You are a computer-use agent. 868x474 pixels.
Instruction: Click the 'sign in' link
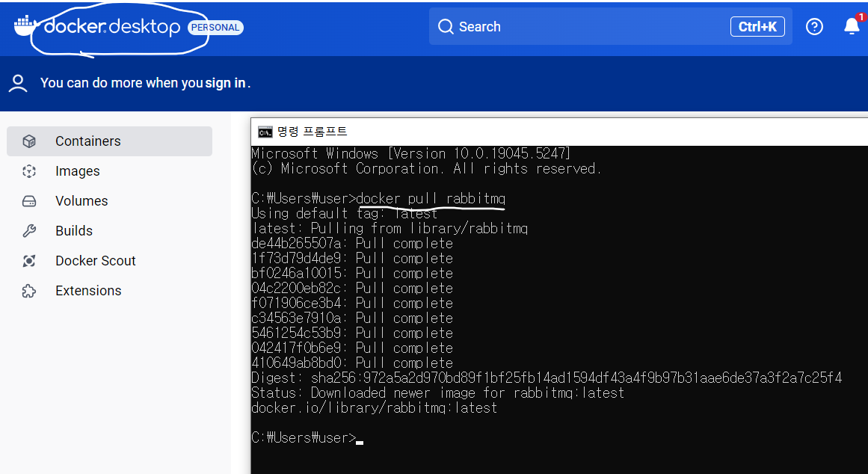click(x=225, y=83)
